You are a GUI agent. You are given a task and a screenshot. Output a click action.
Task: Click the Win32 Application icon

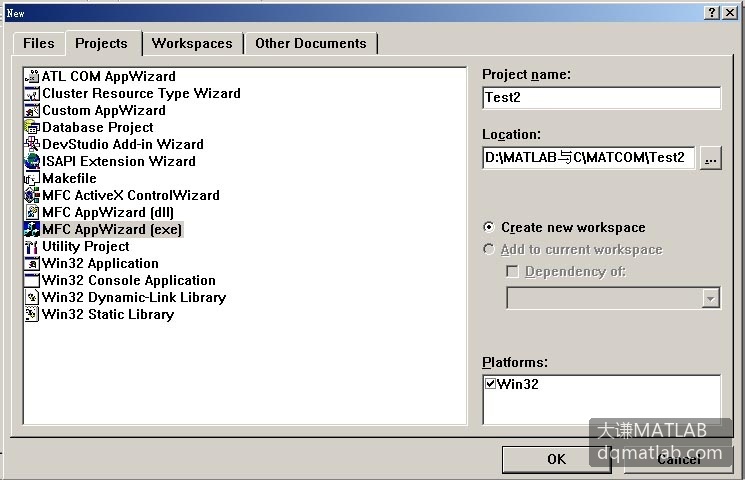[32, 263]
